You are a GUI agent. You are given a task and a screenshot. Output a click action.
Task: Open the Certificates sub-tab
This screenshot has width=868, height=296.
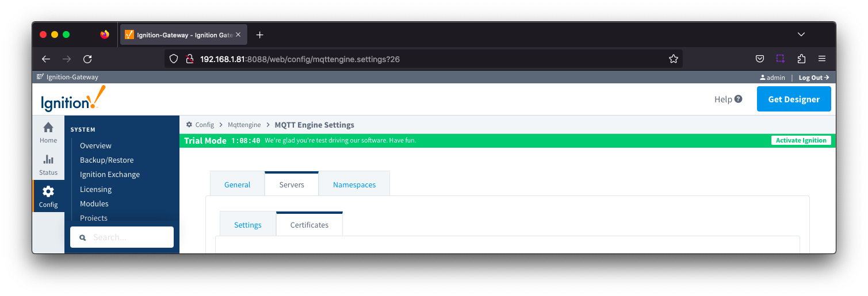coord(309,225)
